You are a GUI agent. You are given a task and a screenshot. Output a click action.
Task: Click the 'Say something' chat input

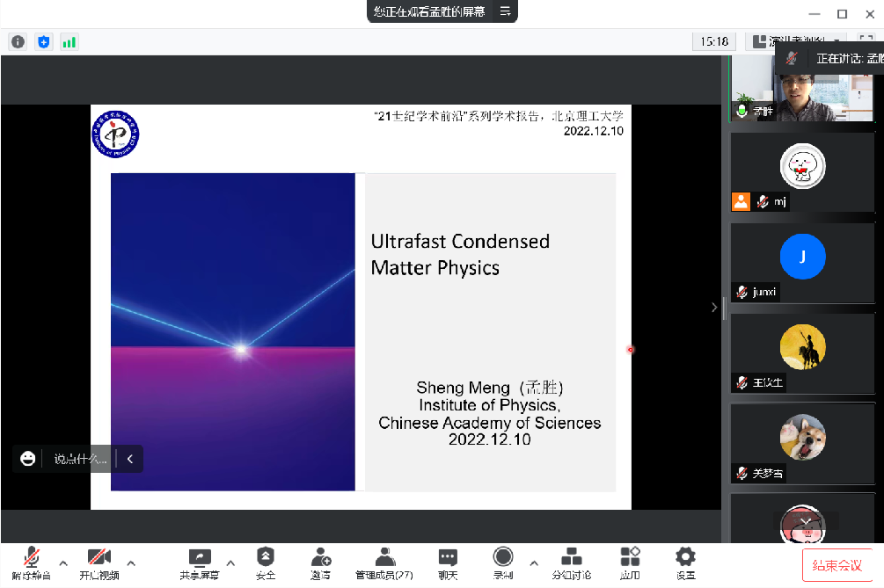coord(80,458)
